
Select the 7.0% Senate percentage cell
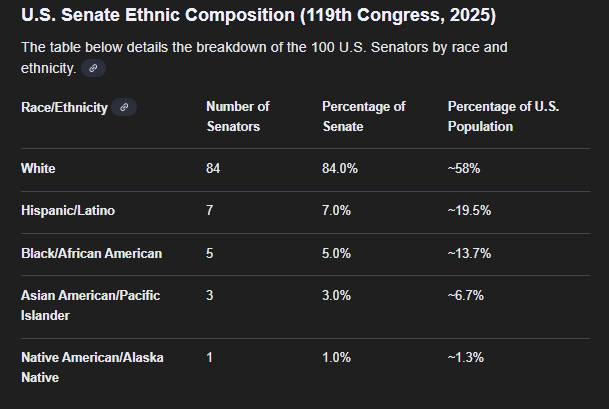tap(336, 211)
